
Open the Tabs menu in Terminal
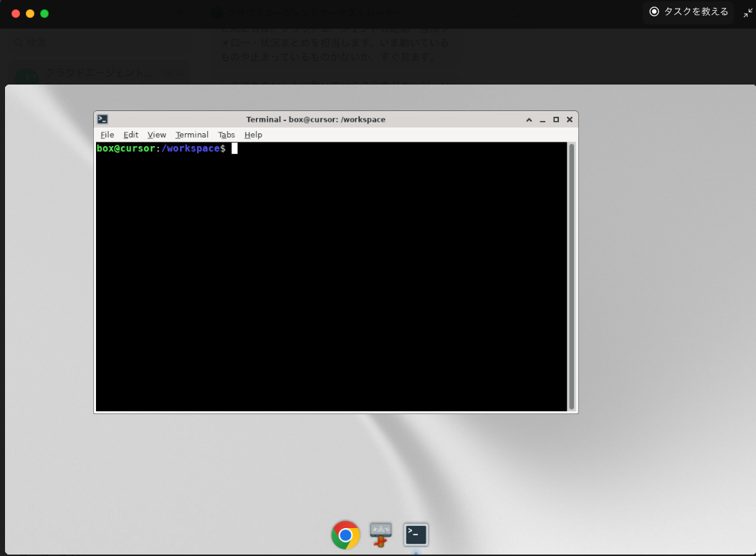[x=226, y=135]
